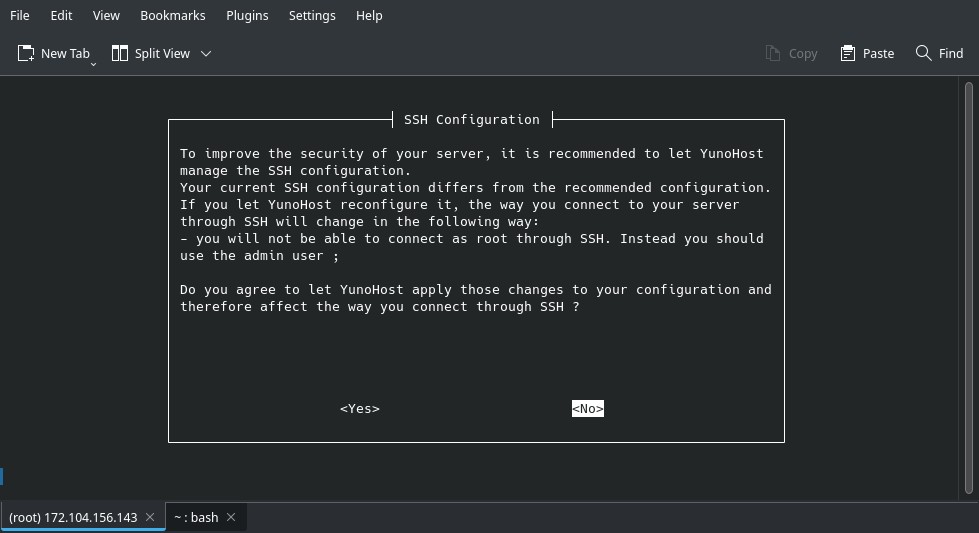Choose Yes in SSH Configuration dialog
Viewport: 979px width, 533px height.
360,408
